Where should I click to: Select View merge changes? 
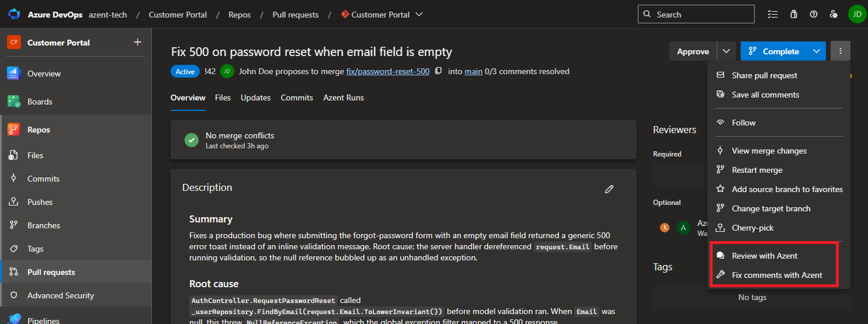click(779, 151)
